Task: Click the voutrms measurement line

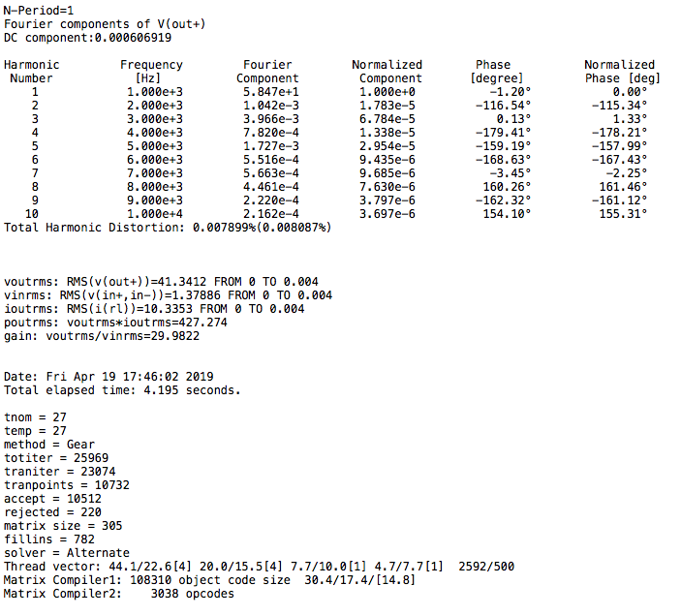Action: [x=161, y=282]
